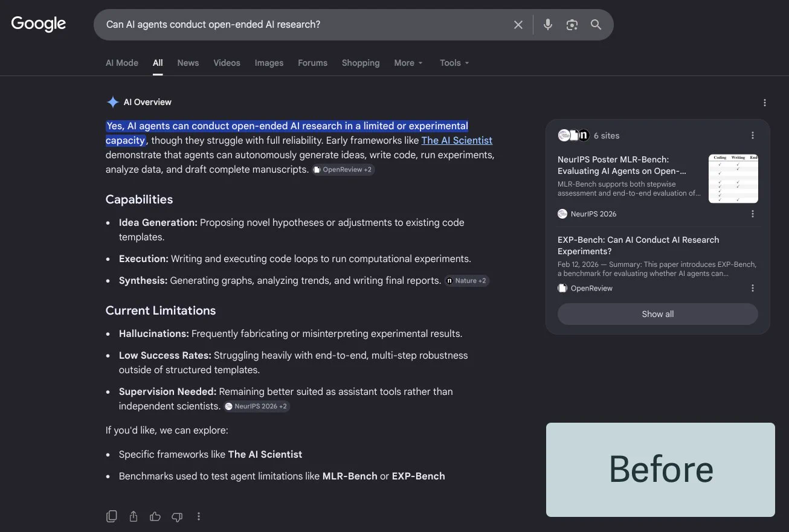
Task: Submit search with the magnifying glass icon
Action: click(596, 25)
